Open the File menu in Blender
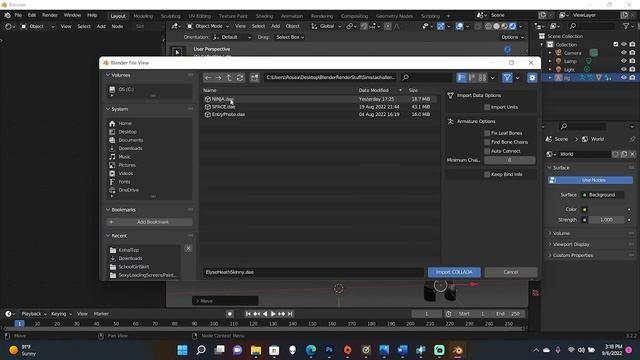 point(18,16)
